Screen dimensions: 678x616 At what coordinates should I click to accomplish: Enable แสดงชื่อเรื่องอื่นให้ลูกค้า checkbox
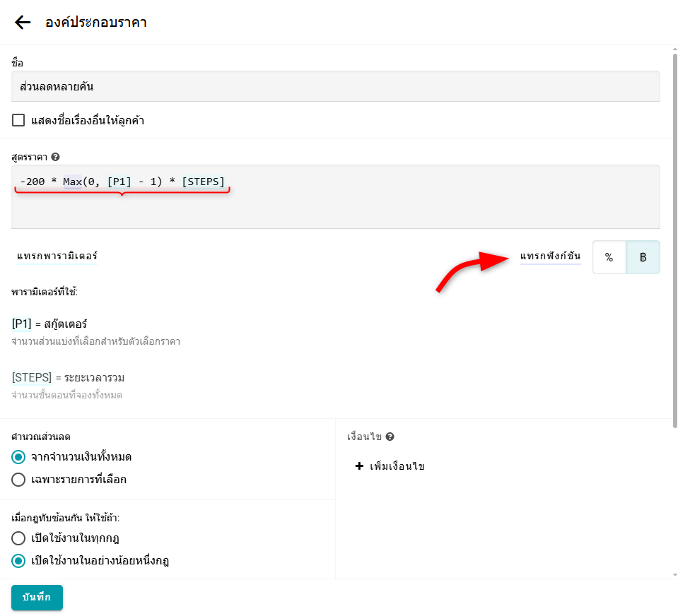coord(19,121)
